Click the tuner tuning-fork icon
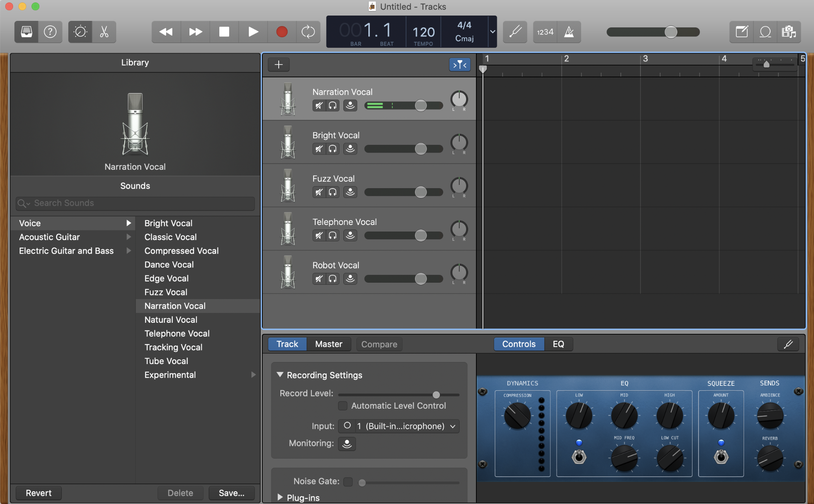 [515, 32]
